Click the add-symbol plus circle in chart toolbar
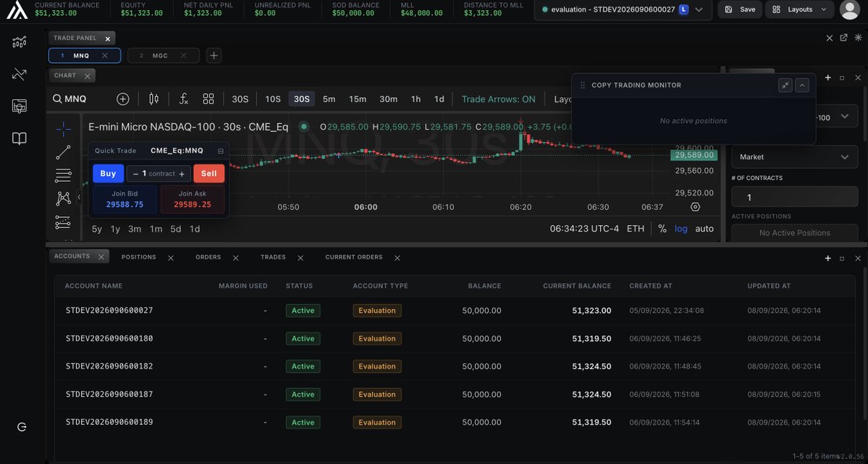This screenshot has height=464, width=868. (123, 99)
